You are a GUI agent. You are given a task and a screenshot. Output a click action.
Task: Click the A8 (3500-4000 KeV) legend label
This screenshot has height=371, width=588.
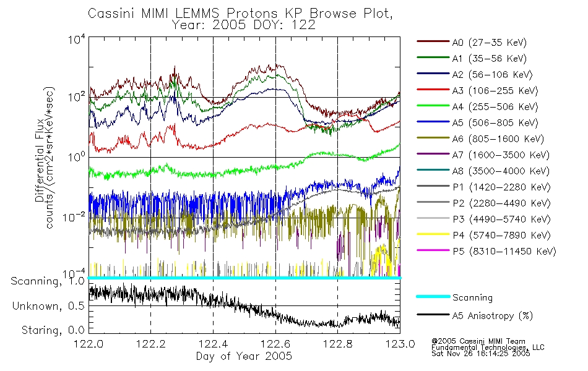click(501, 171)
